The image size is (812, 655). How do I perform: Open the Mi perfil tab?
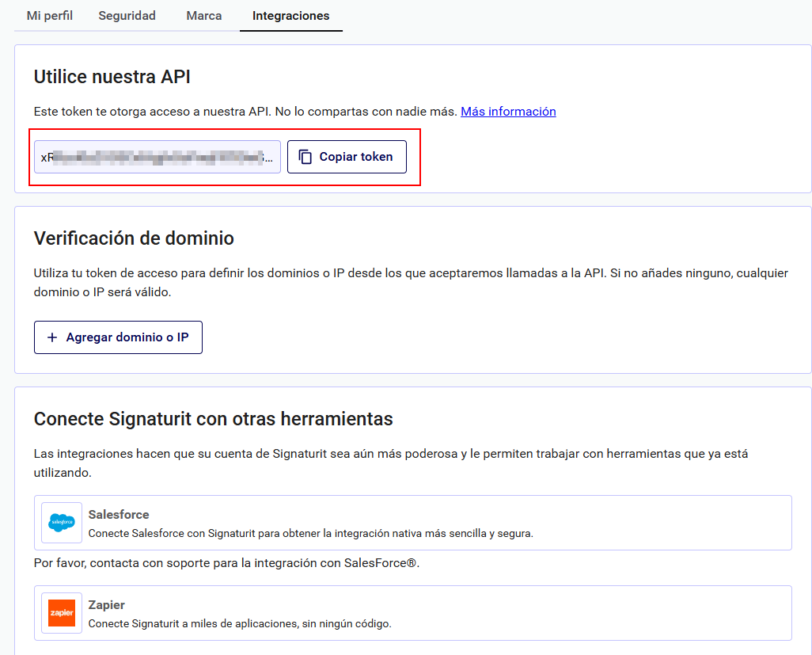point(50,16)
